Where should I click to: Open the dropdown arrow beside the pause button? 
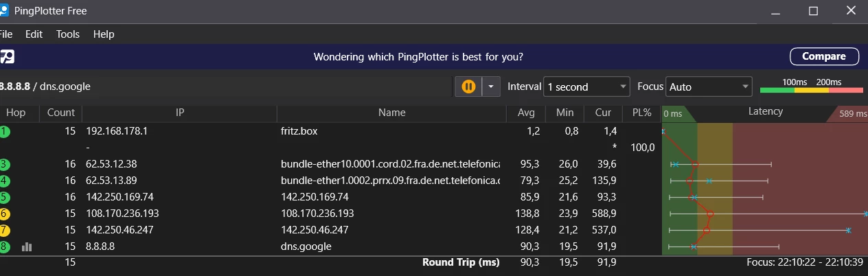click(x=492, y=87)
